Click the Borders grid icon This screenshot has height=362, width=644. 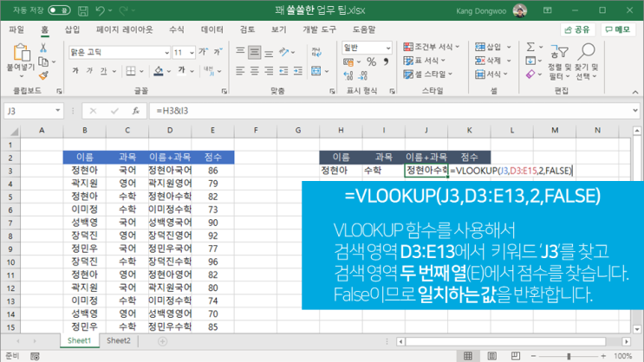click(131, 71)
